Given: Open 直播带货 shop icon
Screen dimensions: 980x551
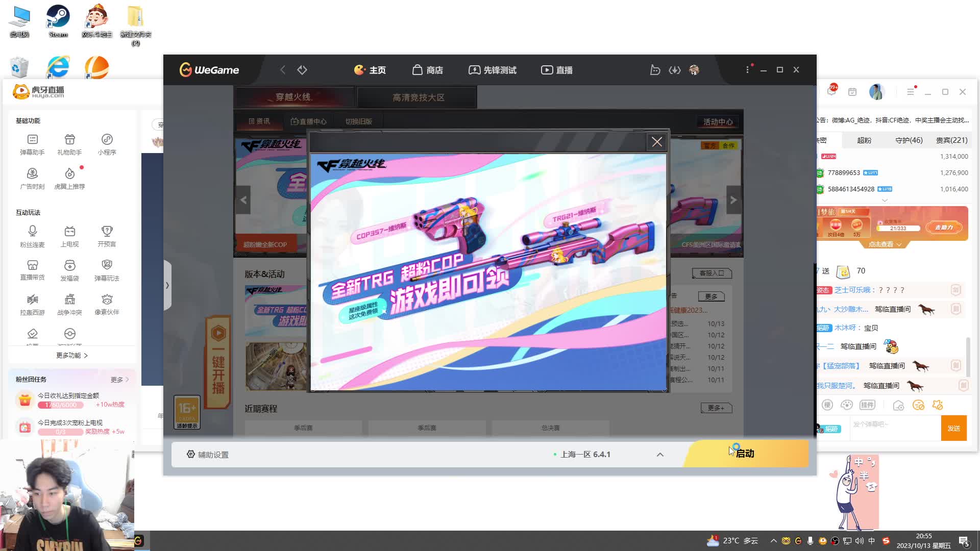Looking at the screenshot, I should (x=32, y=270).
